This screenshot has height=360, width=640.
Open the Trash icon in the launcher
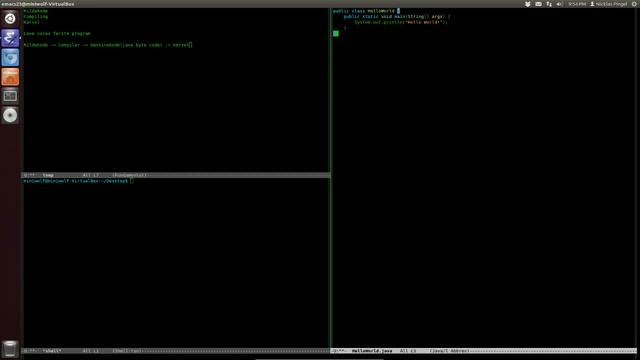coord(10,349)
